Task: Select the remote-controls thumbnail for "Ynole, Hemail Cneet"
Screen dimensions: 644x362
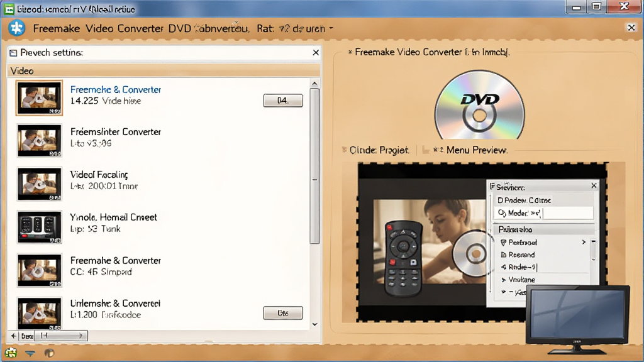Action: click(x=40, y=227)
